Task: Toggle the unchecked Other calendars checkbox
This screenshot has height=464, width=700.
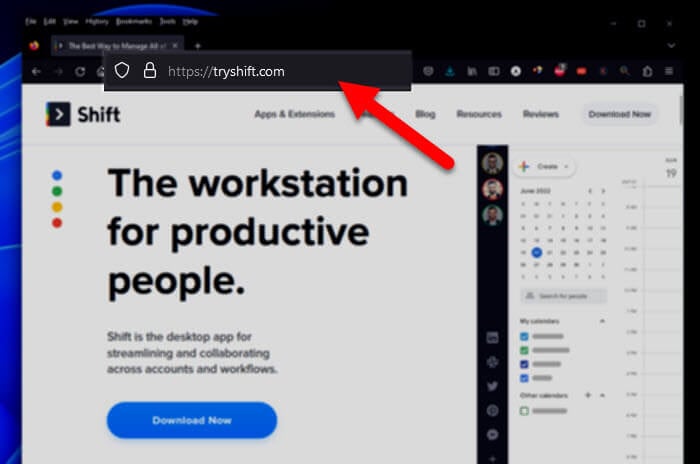Action: point(525,411)
